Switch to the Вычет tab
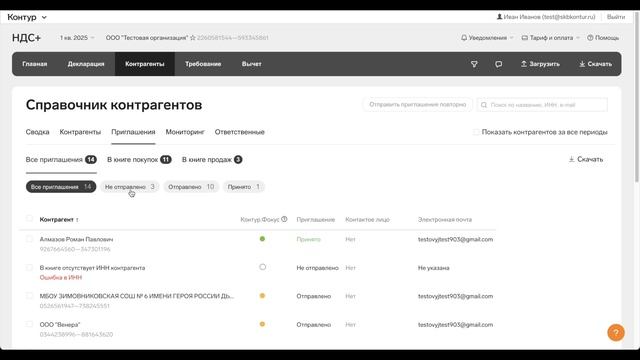 (251, 64)
